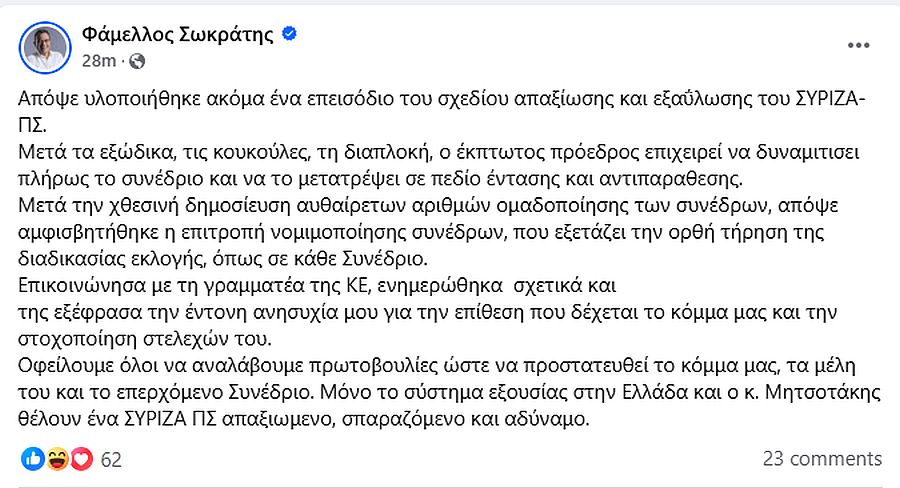Open Φάμελλος Σωκράτης profile picture
The height and width of the screenshot is (488, 900).
click(x=45, y=47)
